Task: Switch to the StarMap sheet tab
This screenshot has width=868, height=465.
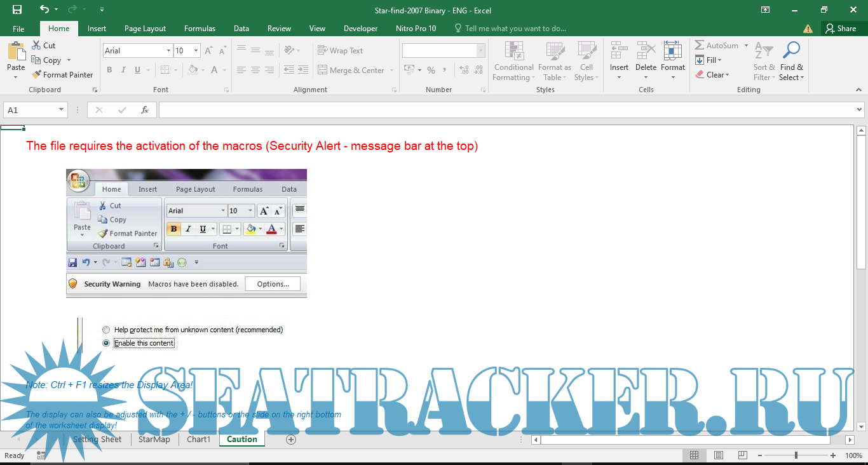Action: click(x=154, y=440)
